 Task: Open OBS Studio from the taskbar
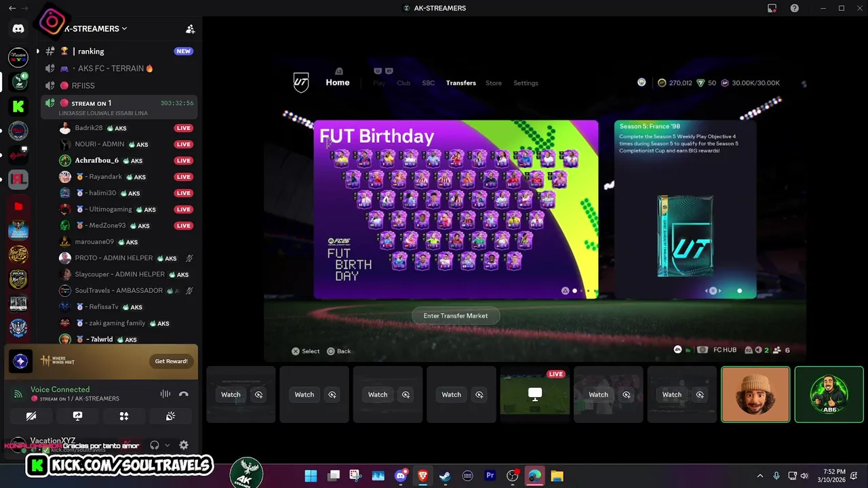tap(512, 476)
